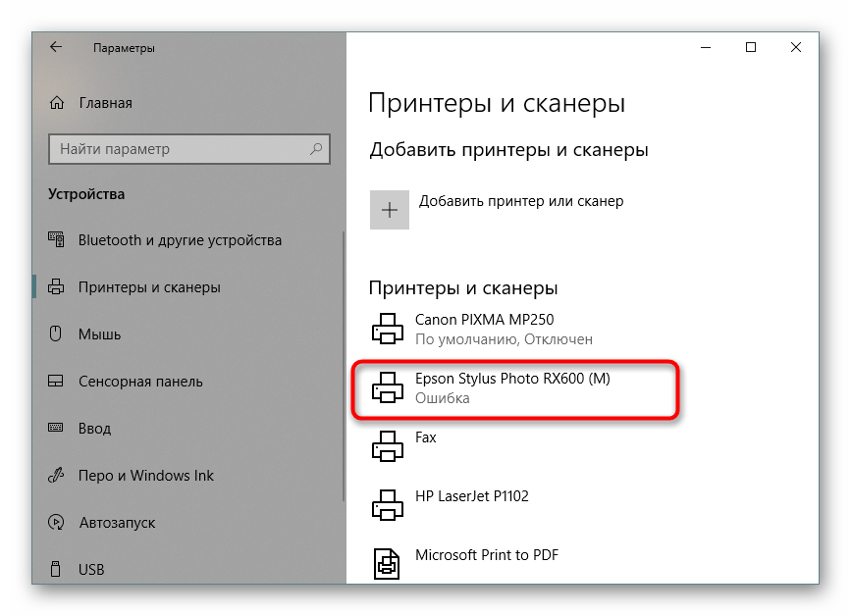Select the Canon PIXMA MP250 printer icon
The width and height of the screenshot is (851, 616).
(x=388, y=329)
